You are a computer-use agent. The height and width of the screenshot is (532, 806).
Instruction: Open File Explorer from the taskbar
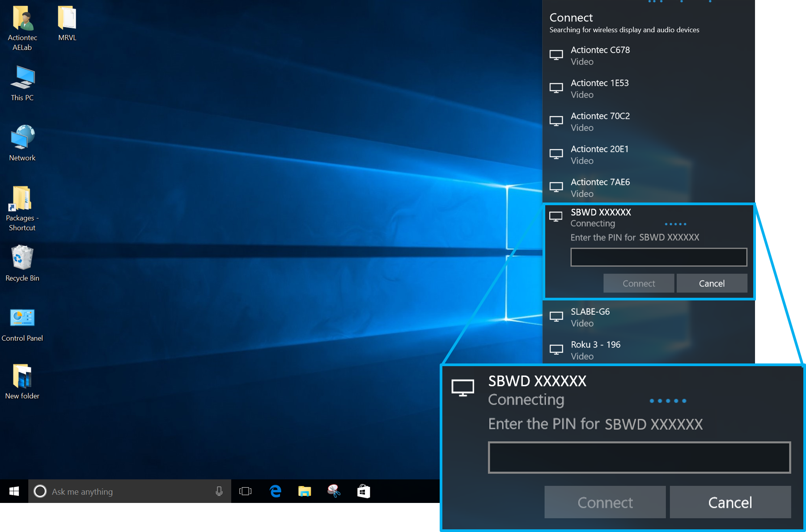[305, 491]
